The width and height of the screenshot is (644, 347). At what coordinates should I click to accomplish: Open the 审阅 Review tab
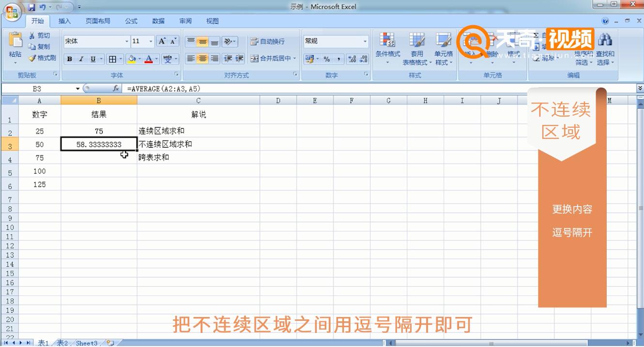[x=185, y=21]
